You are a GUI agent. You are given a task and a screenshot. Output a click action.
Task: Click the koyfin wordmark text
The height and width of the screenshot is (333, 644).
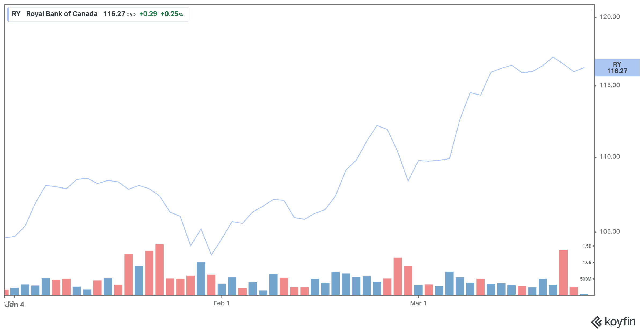click(x=620, y=321)
